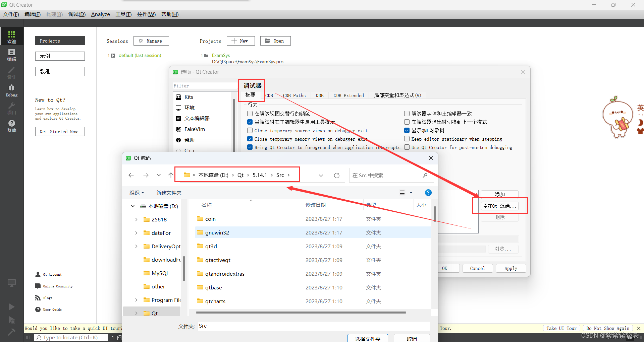Click the options Filter input field

[x=205, y=86]
